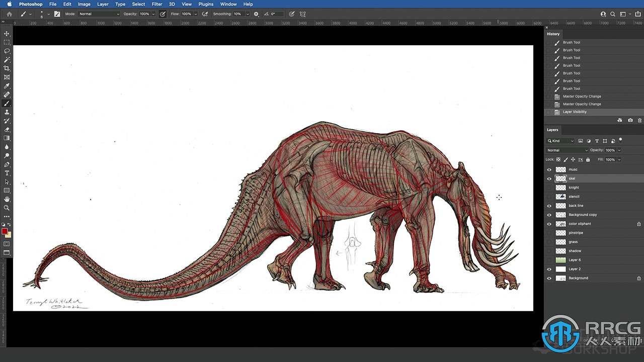Hide the skel layer
Image resolution: width=644 pixels, height=362 pixels.
[549, 178]
